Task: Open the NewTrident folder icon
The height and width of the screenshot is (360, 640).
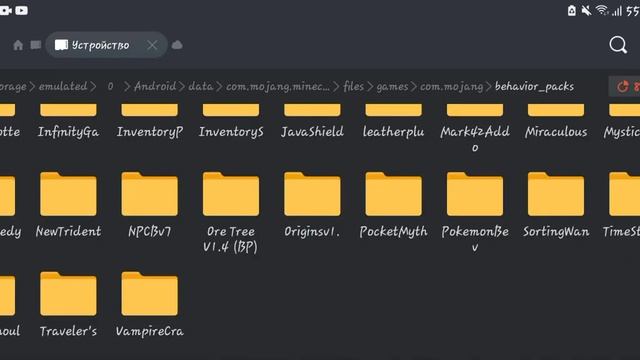Action: click(x=68, y=194)
